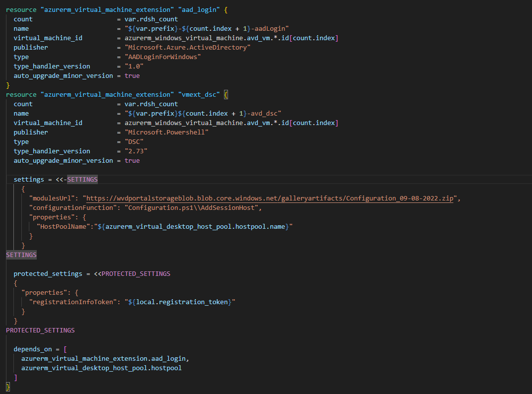Click the depends_on keyword
Screen dimensions: 532x394
pyautogui.click(x=32, y=349)
